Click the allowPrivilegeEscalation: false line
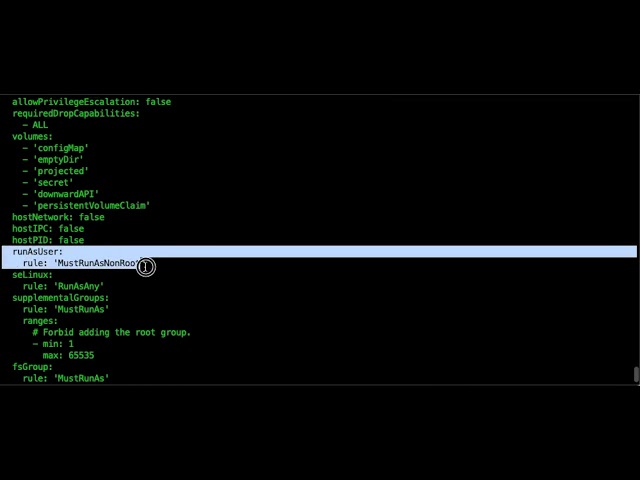The height and width of the screenshot is (480, 640). click(91, 102)
